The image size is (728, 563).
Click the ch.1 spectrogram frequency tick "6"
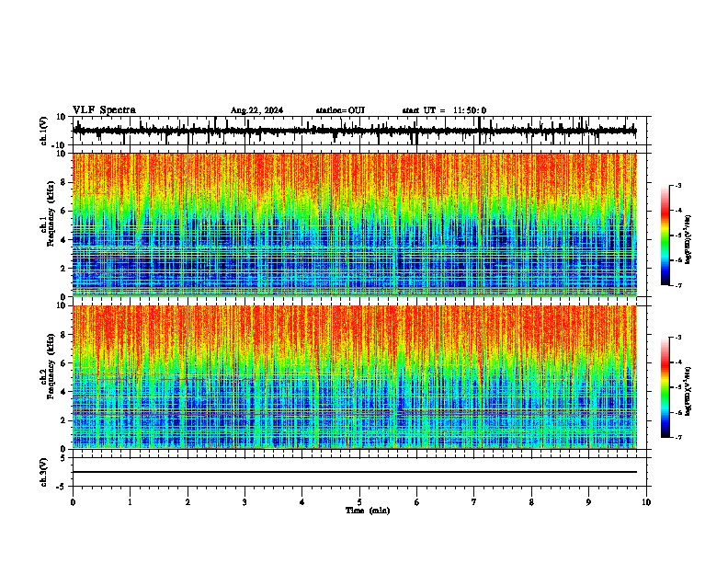[x=63, y=211]
